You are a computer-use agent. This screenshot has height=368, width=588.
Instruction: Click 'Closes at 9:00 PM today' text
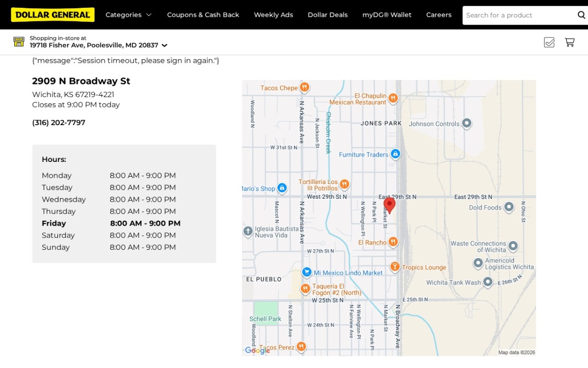(x=76, y=105)
